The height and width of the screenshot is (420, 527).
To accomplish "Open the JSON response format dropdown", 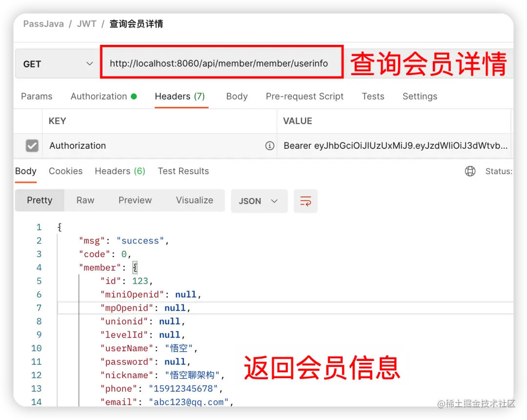I will point(259,200).
